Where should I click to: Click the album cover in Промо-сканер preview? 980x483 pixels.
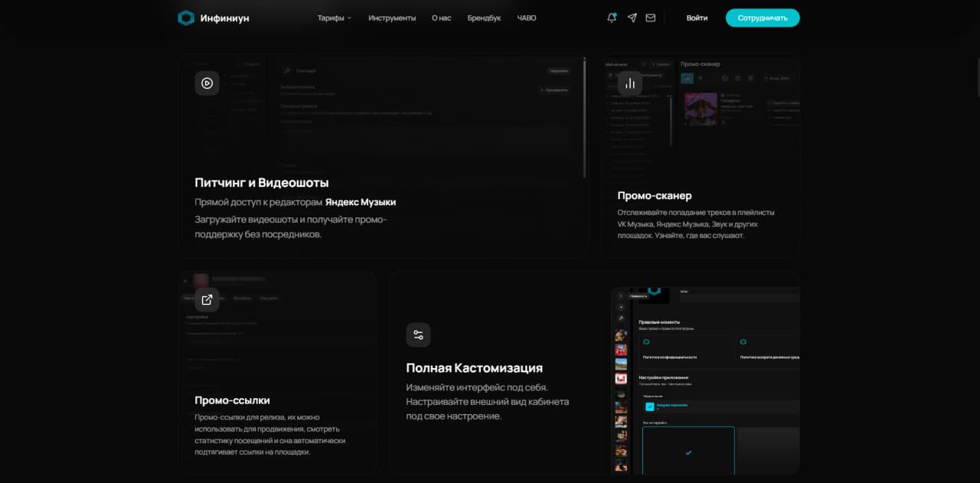point(701,109)
